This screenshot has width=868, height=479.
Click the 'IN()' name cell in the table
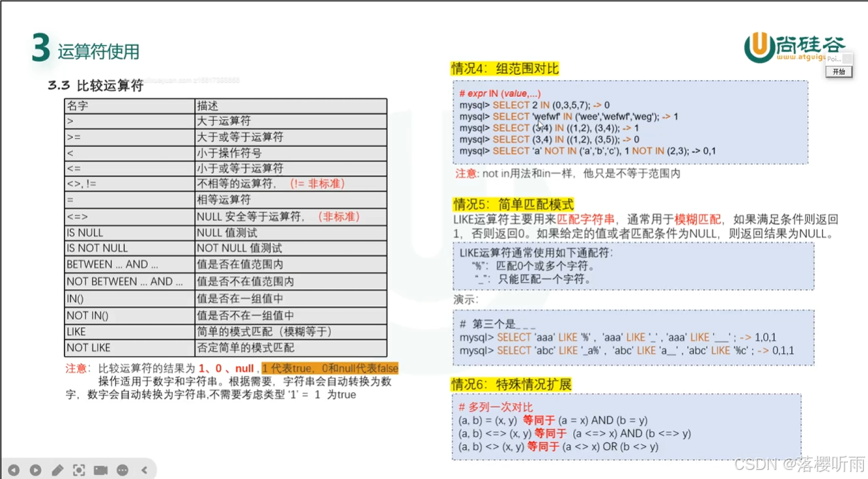[129, 299]
